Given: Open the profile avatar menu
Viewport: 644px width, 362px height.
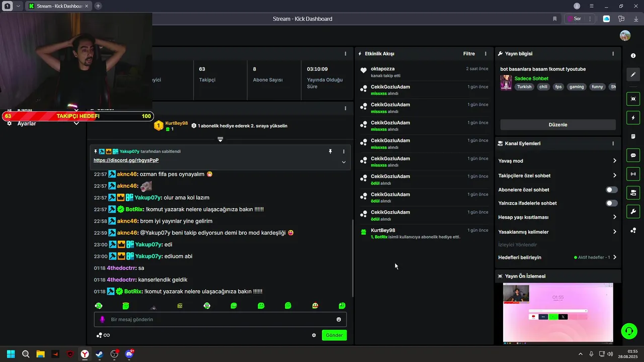Looking at the screenshot, I should pos(625,36).
